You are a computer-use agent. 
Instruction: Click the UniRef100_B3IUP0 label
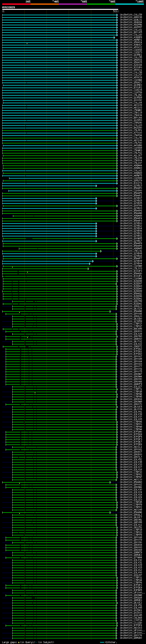(x=131, y=67)
